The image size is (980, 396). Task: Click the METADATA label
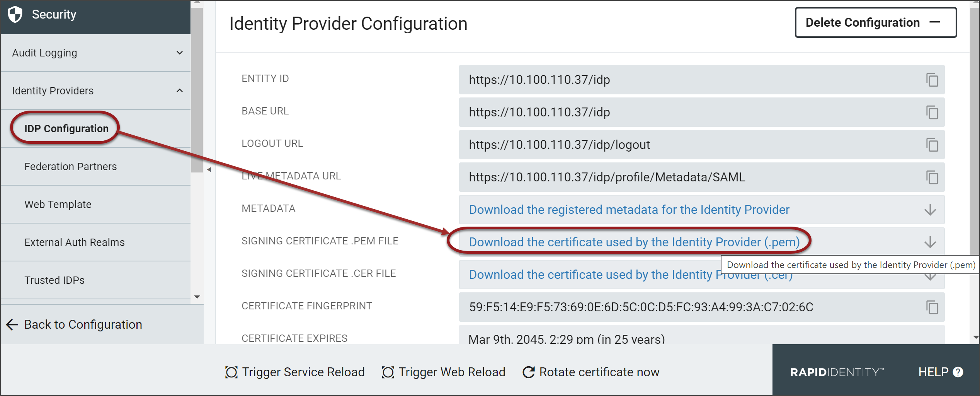269,208
